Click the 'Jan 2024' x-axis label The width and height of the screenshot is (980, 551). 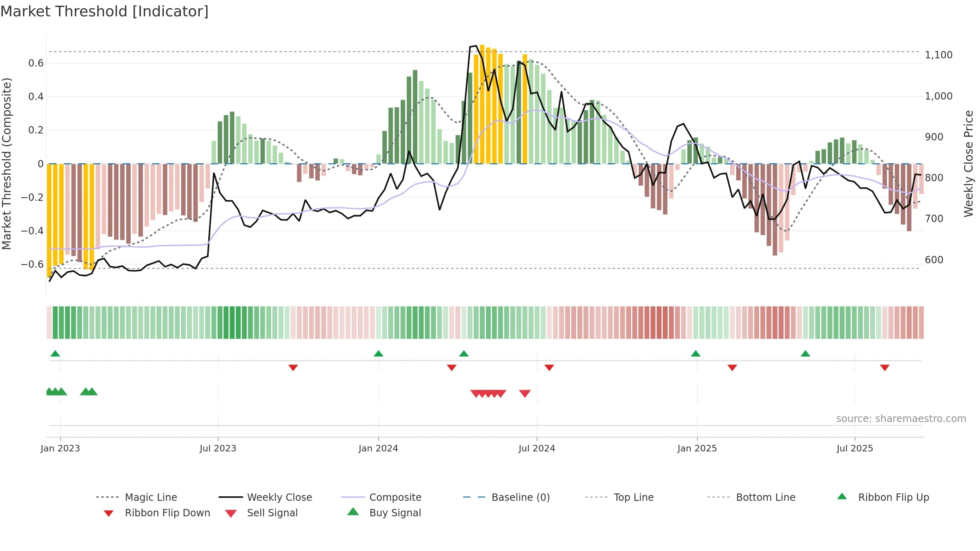point(379,449)
